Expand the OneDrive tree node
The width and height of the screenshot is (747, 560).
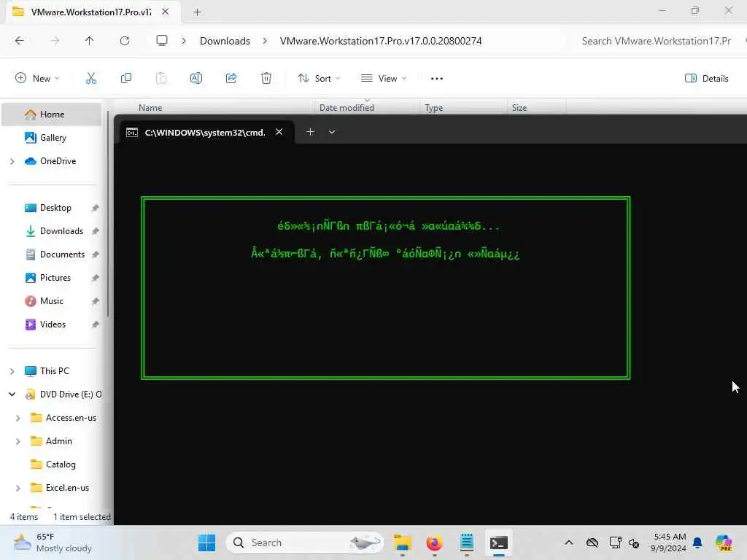click(12, 161)
